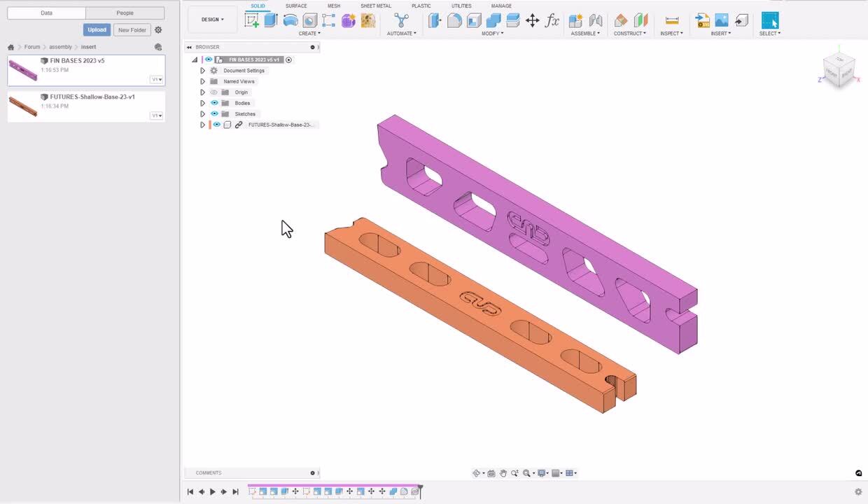
Task: Click the Extrude tool icon
Action: point(271,20)
